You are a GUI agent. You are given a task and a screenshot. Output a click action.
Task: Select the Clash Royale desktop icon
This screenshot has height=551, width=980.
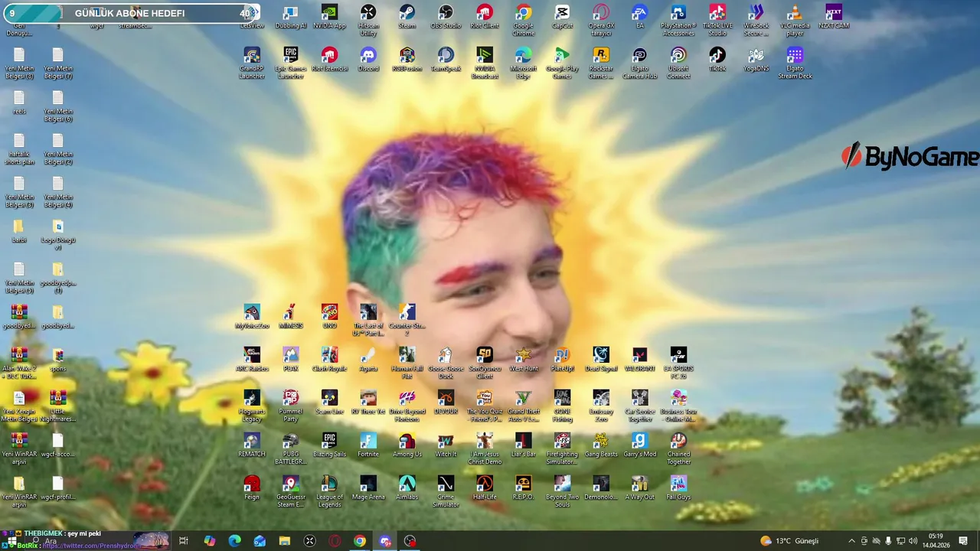coord(329,360)
